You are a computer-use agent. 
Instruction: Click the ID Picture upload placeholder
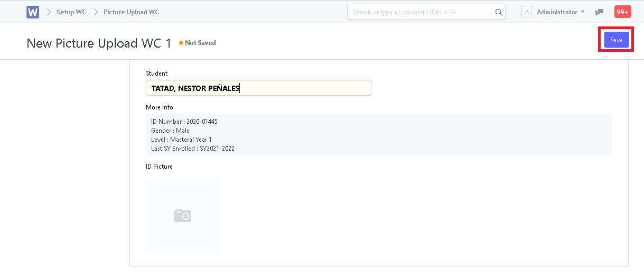click(183, 216)
